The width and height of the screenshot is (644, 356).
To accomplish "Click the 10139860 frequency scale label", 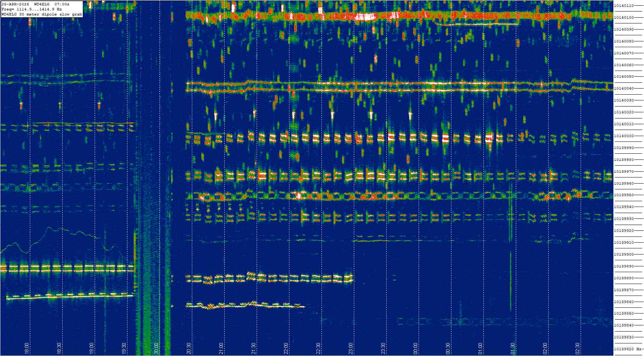I will (624, 302).
